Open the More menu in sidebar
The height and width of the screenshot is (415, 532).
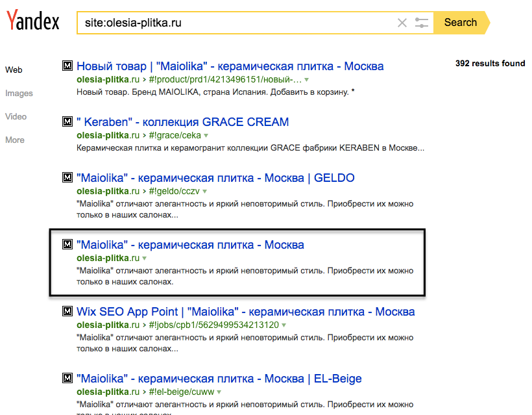[x=15, y=140]
